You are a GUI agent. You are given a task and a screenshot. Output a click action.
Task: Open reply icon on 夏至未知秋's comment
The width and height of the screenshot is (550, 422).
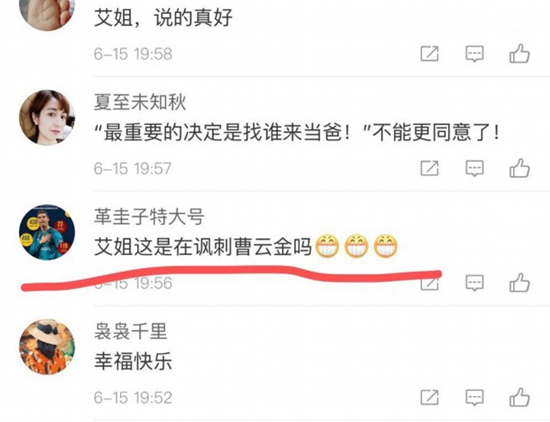475,169
